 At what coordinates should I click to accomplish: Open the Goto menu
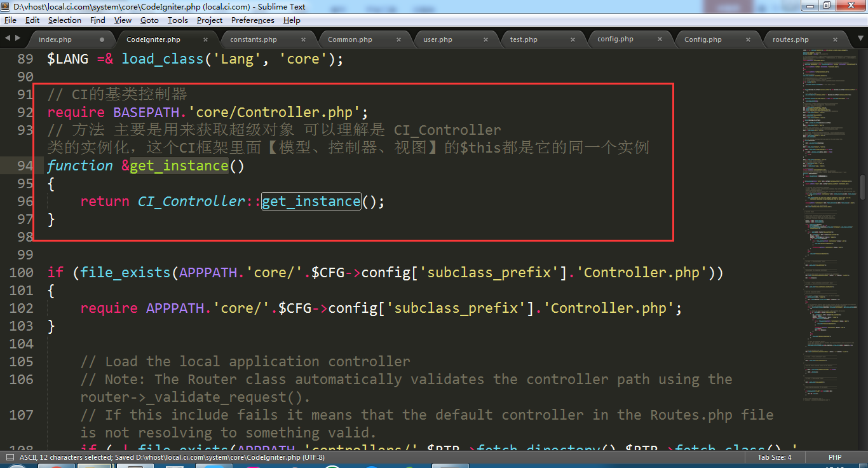149,20
